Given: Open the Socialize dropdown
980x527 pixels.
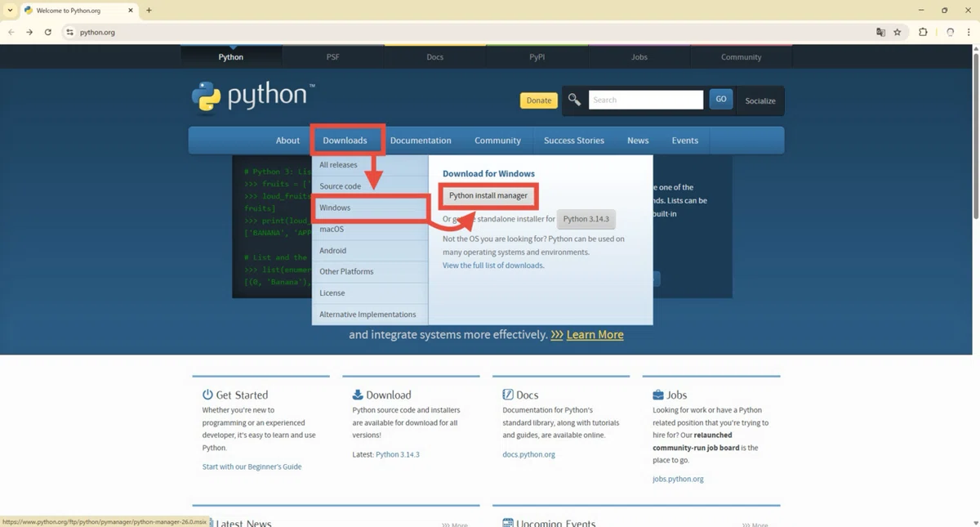Looking at the screenshot, I should coord(760,100).
